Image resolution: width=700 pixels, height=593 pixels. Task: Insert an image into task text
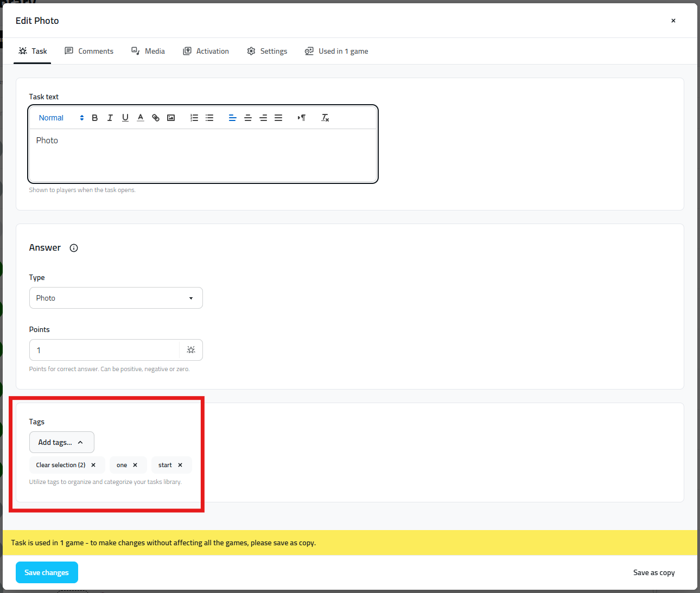171,118
